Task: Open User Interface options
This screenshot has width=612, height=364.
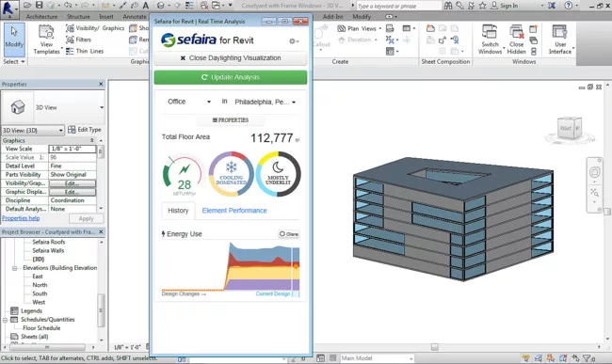Action: (x=560, y=40)
